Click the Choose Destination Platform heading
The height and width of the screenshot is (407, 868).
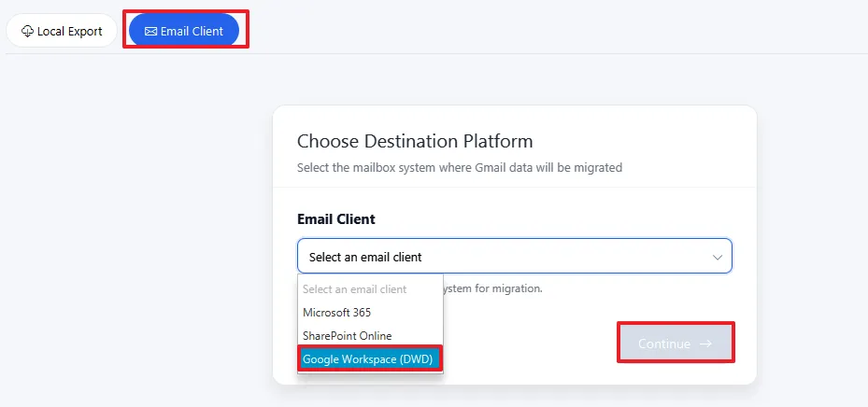(415, 141)
